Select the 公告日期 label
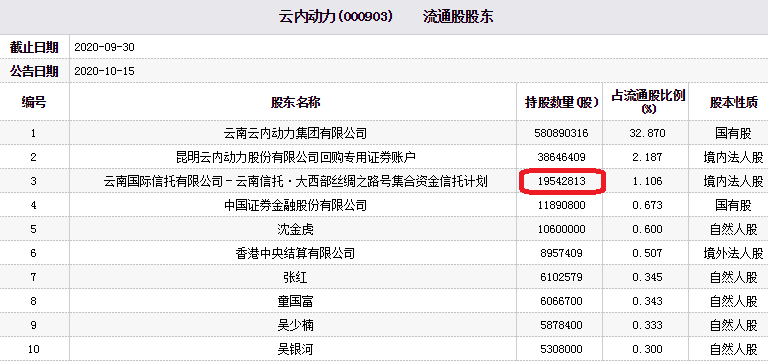Viewport: 768px width, 361px height. pyautogui.click(x=34, y=72)
